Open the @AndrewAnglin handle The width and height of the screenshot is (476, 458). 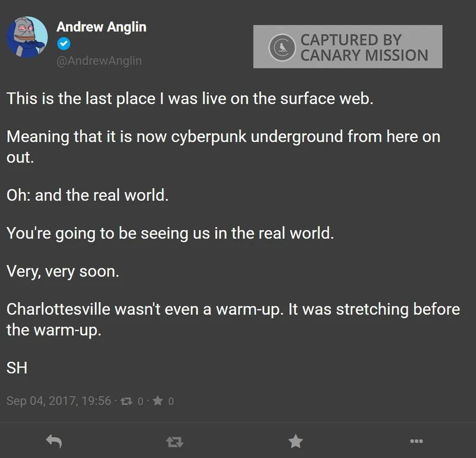99,61
